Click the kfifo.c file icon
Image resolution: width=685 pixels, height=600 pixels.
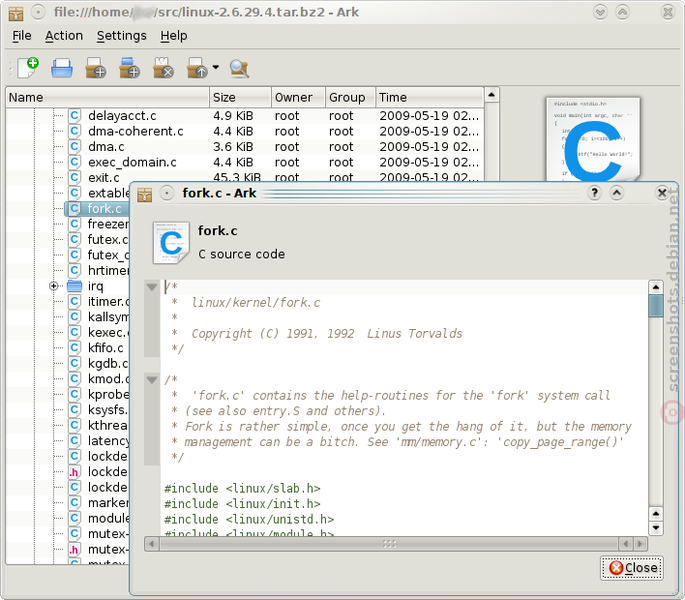click(x=75, y=348)
